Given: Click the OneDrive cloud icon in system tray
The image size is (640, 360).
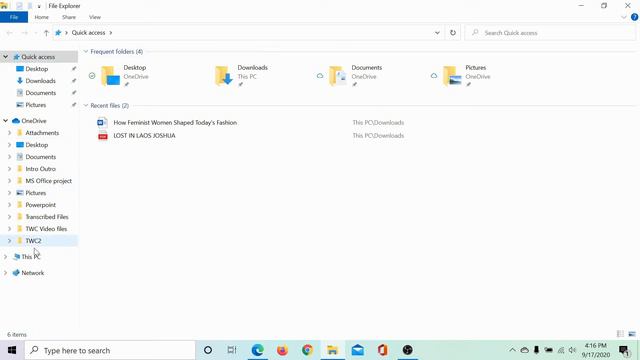Looking at the screenshot, I should tap(524, 350).
